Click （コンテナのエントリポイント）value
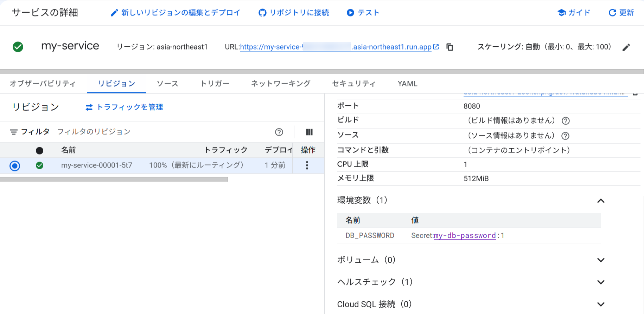Viewport: 644px width, 314px height. [x=519, y=150]
